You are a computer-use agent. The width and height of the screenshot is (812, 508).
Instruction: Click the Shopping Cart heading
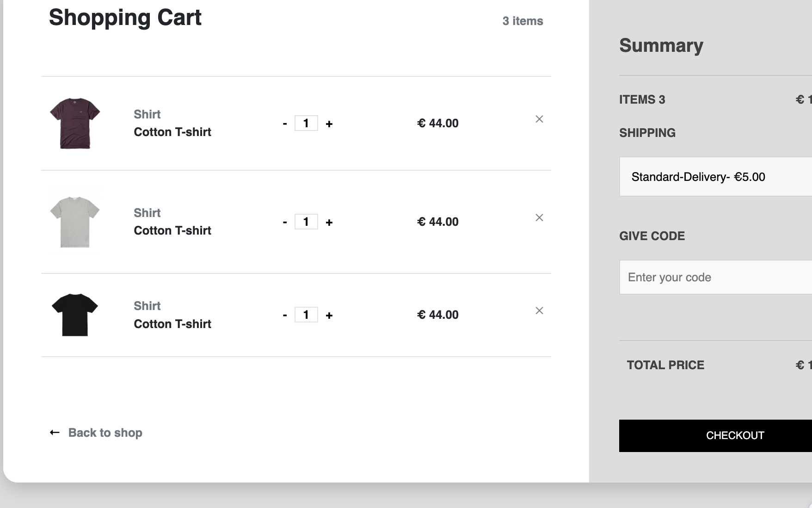(125, 18)
